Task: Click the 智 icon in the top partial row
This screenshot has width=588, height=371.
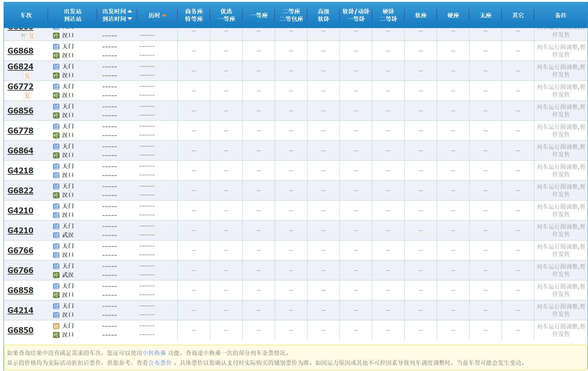Action: [23, 35]
